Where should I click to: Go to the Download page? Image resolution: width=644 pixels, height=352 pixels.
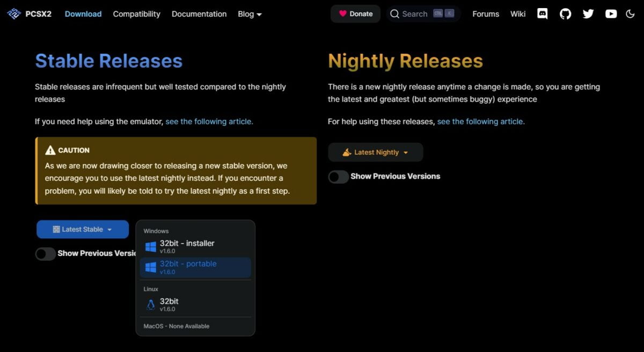(x=83, y=14)
